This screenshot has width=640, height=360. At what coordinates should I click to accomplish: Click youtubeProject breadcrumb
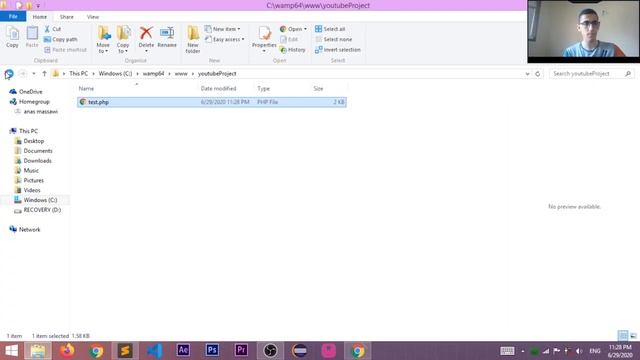[217, 74]
